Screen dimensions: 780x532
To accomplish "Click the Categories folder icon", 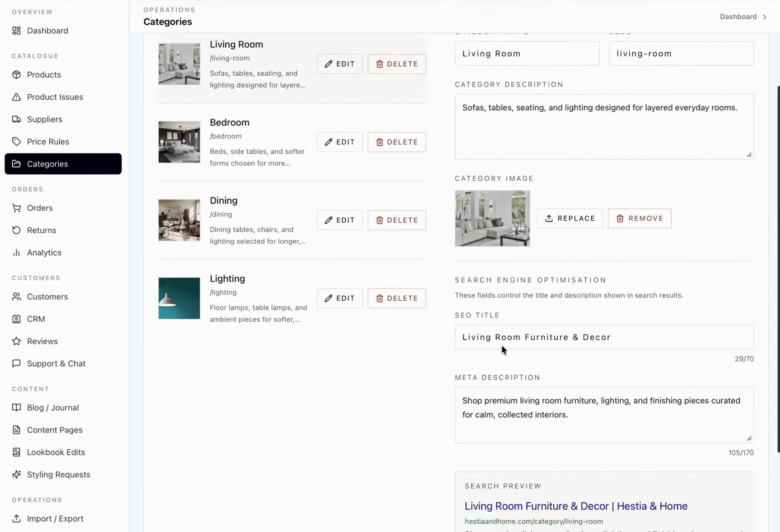I will pos(16,164).
